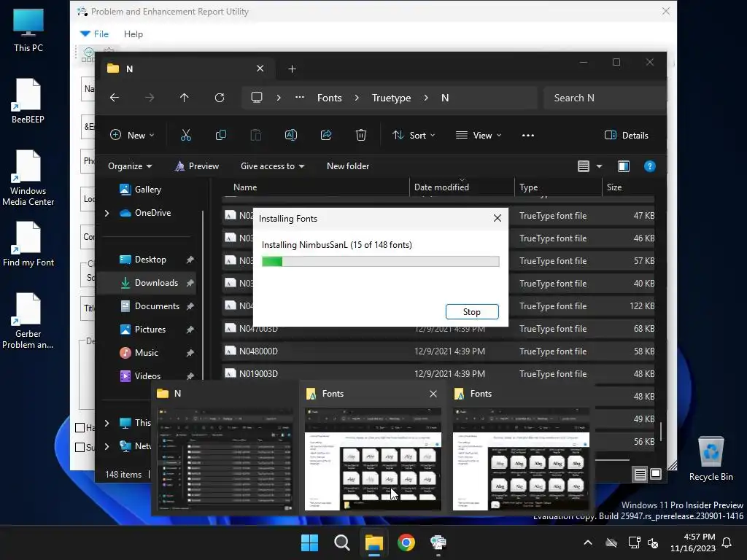747x560 pixels.
Task: Close the middle Fonts preview thumbnail
Action: (x=433, y=394)
